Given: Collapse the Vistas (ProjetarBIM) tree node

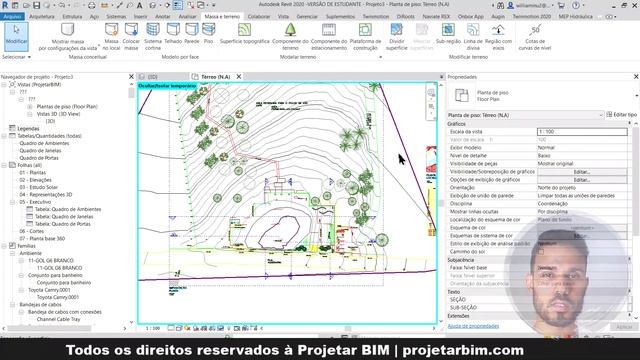Looking at the screenshot, I should [4, 84].
